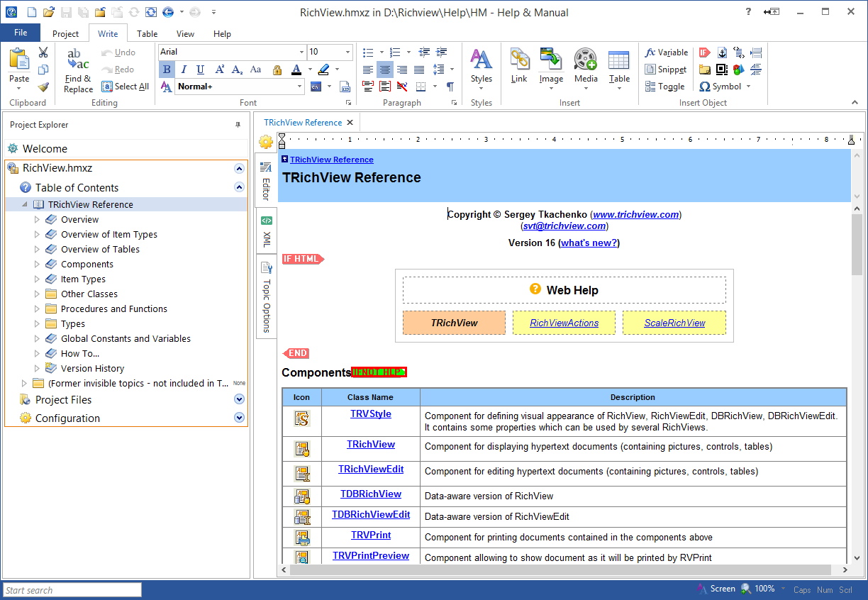868x600 pixels.
Task: Collapse the RichView.hmxz project node
Action: (x=239, y=169)
